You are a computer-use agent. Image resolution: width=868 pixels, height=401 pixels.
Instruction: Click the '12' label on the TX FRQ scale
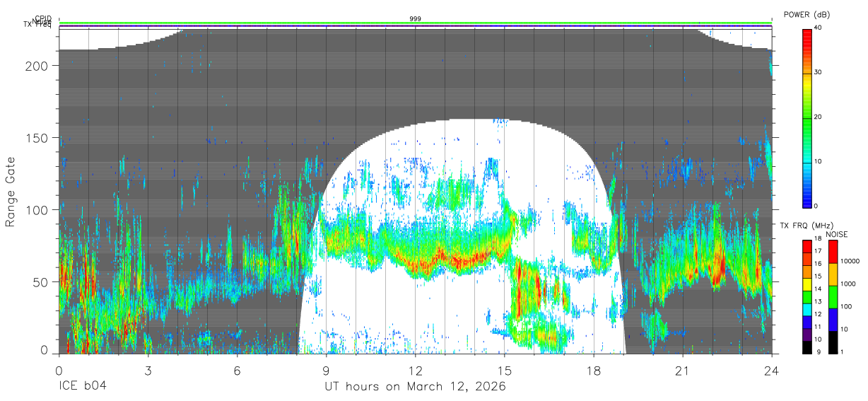(818, 314)
